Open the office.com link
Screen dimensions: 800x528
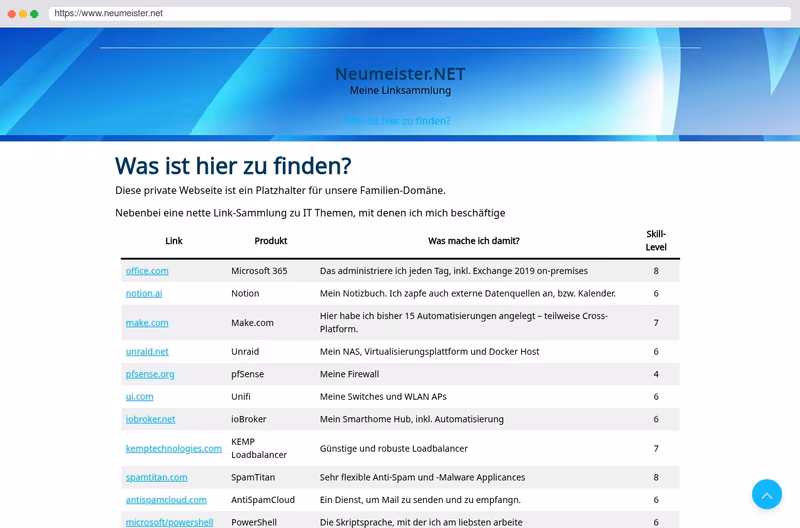click(147, 271)
